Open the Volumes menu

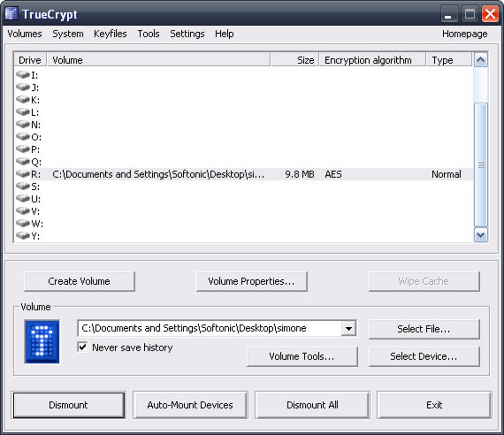(24, 34)
